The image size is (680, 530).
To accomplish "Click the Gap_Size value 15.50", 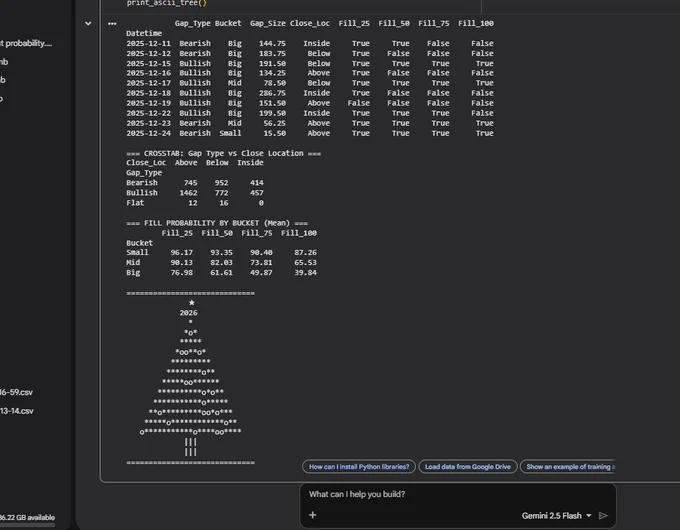I will pos(275,133).
